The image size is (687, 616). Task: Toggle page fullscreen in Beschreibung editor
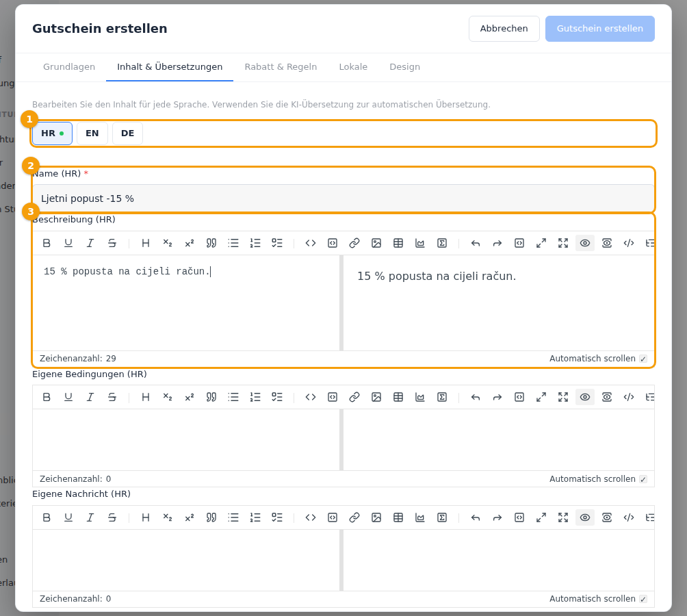pyautogui.click(x=541, y=243)
